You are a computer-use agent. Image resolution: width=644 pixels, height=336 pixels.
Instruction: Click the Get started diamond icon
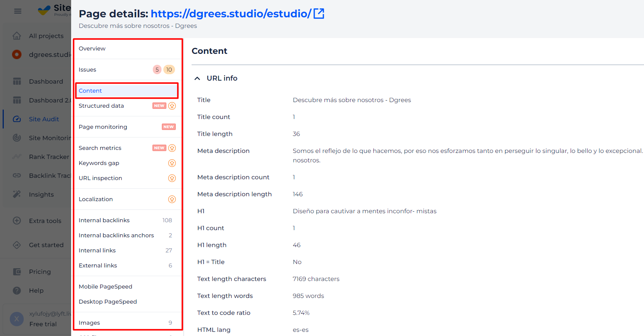17,245
